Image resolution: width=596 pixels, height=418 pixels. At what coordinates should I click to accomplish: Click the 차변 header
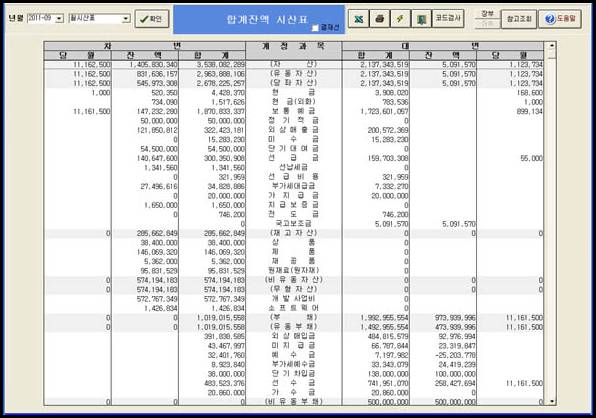145,46
